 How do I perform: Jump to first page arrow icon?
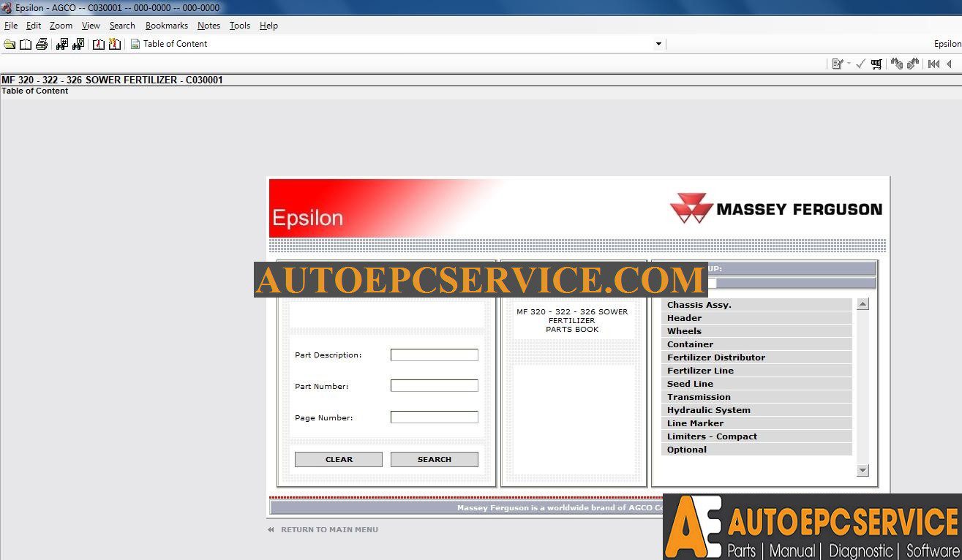(933, 64)
